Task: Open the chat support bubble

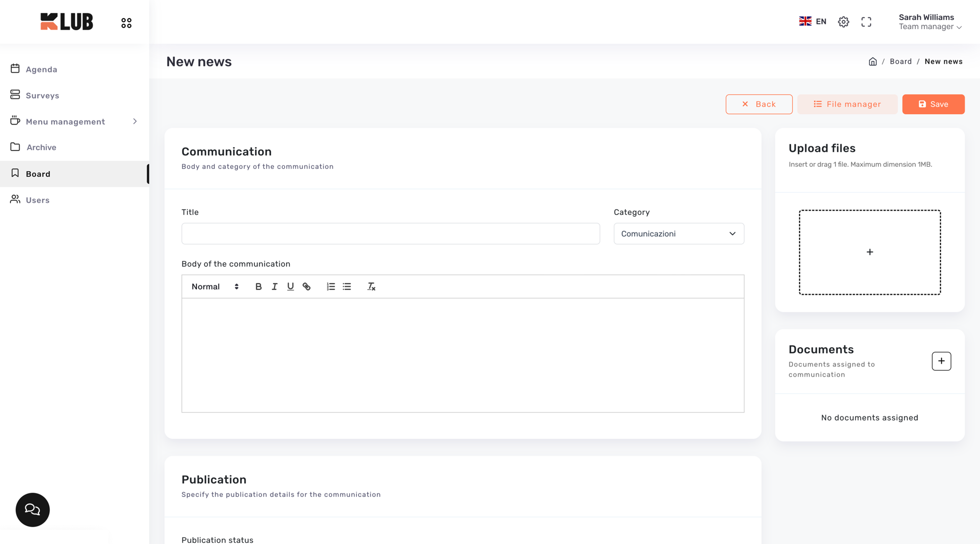Action: (33, 510)
